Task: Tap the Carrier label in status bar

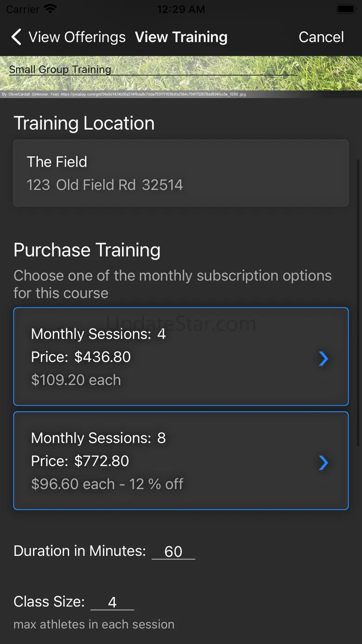Action: 22,9
